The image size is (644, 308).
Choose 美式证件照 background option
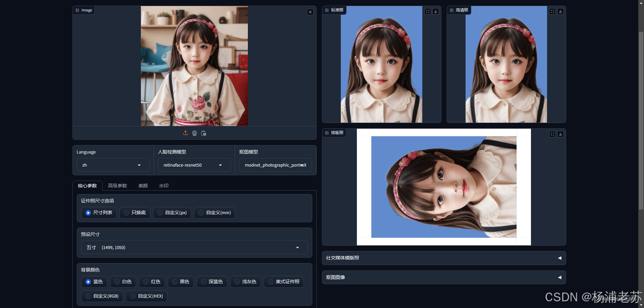click(x=284, y=282)
